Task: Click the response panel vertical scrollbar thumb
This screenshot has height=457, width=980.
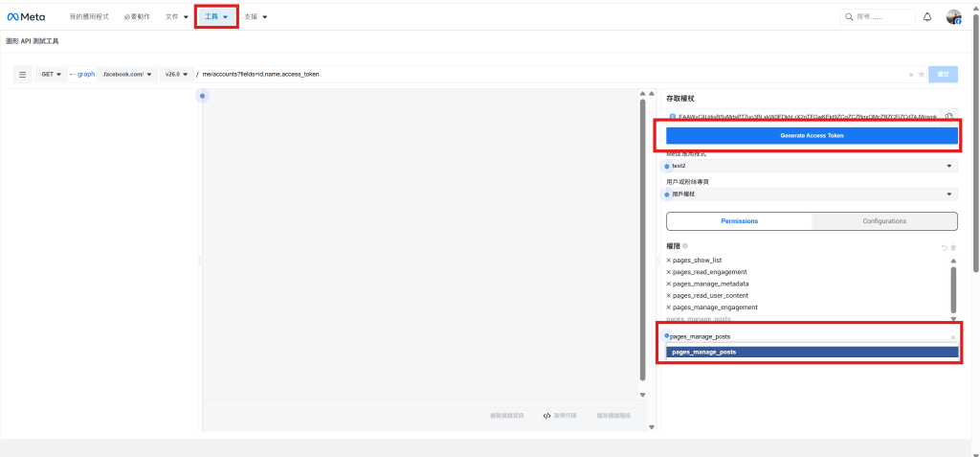Action: coord(642,240)
